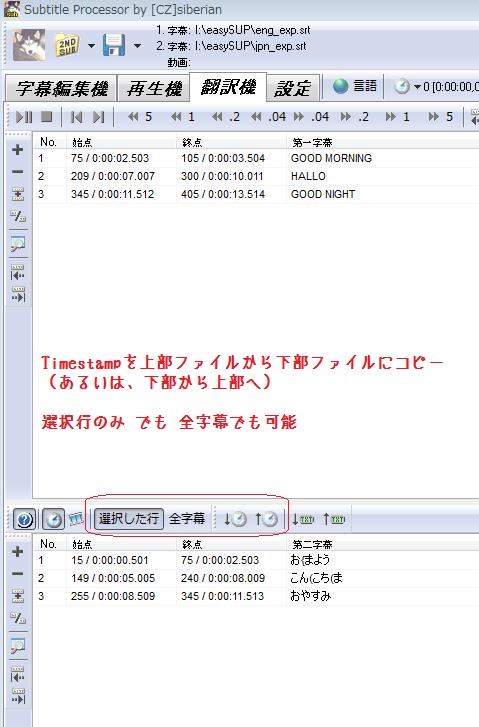Toggle the 全字幕 all subtitles option
The width and height of the screenshot is (479, 727).
click(x=187, y=518)
